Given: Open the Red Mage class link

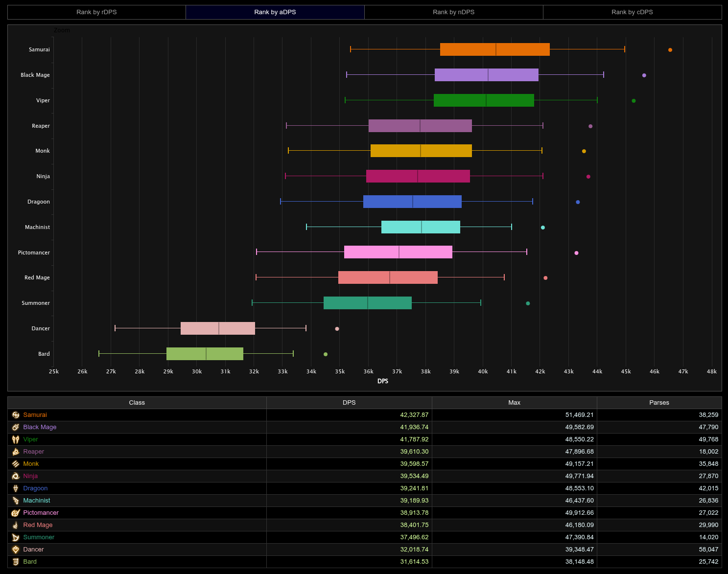Looking at the screenshot, I should pos(38,525).
